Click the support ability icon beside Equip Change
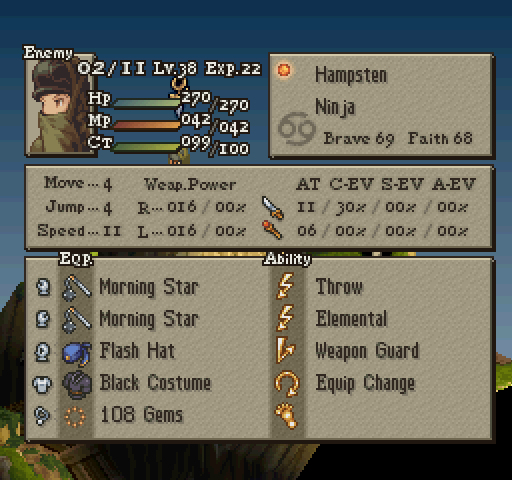Screen dimensions: 512x480 pyautogui.click(x=286, y=384)
